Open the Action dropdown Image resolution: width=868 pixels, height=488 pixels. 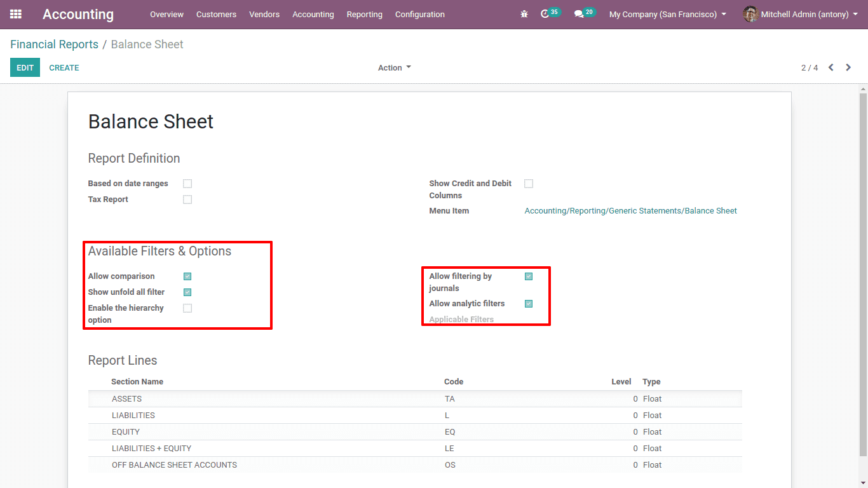tap(395, 68)
